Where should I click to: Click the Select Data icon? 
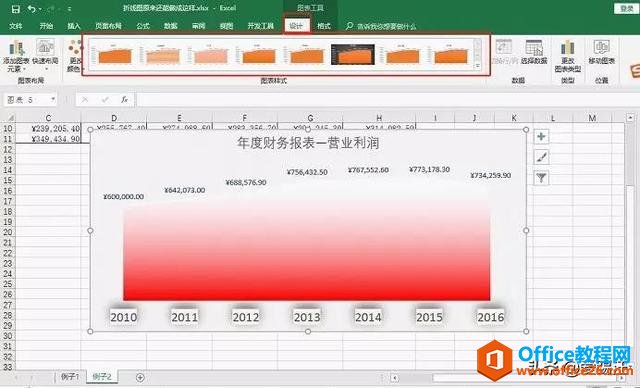tap(534, 48)
